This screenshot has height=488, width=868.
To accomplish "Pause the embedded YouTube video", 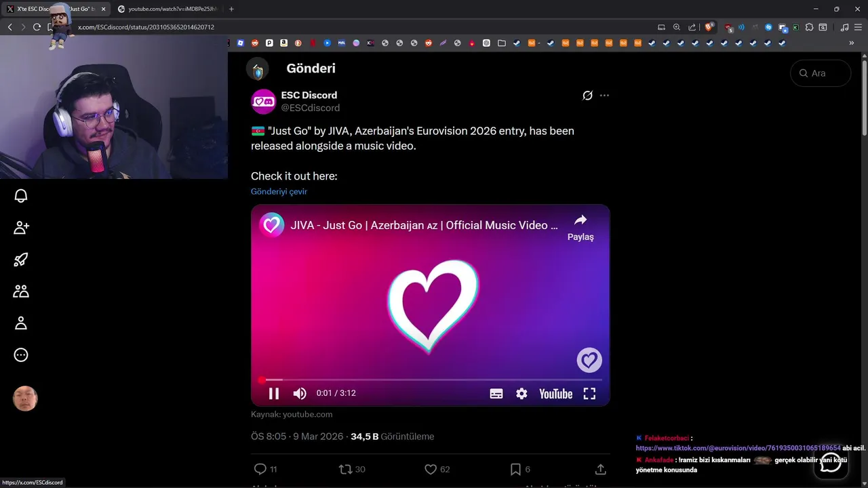I will tap(274, 393).
